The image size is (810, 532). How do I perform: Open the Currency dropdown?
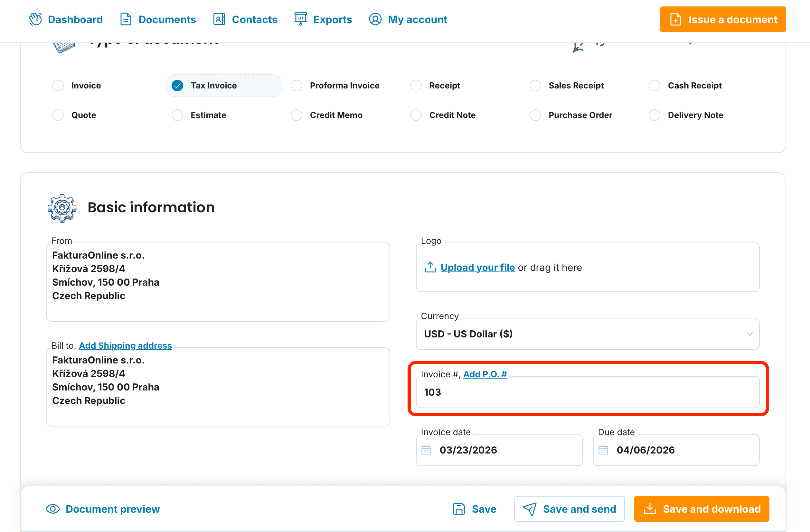coord(588,334)
